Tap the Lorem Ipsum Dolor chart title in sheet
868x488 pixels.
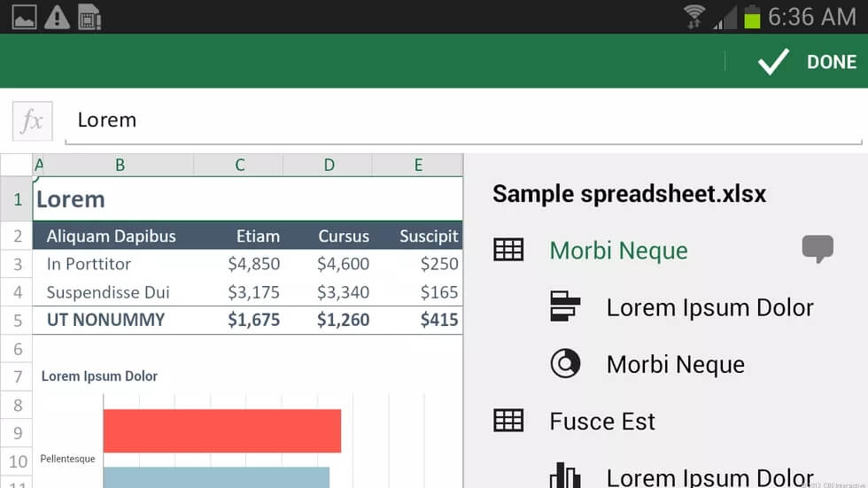(99, 376)
